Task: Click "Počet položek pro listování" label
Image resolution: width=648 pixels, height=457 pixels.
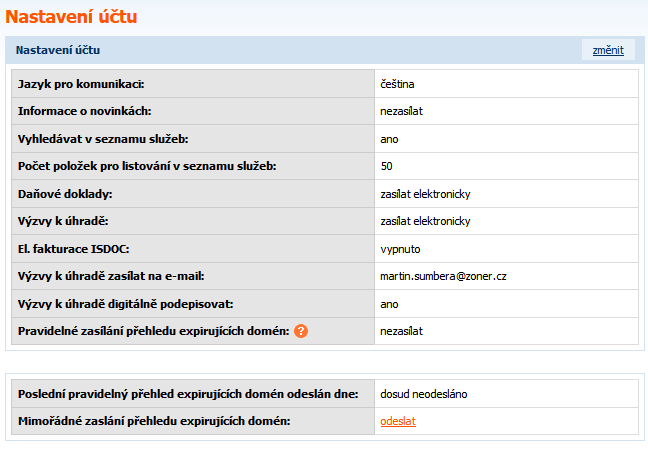Action: click(147, 166)
